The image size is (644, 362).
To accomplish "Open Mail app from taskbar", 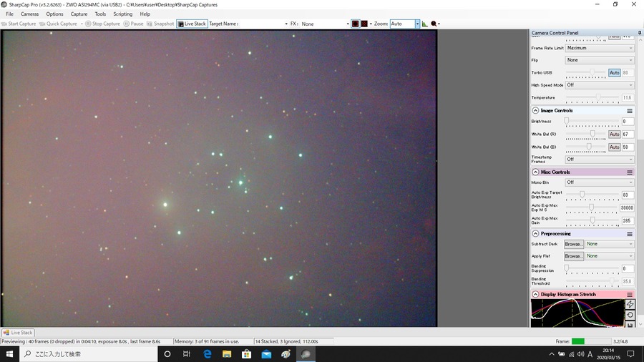I will pyautogui.click(x=266, y=354).
